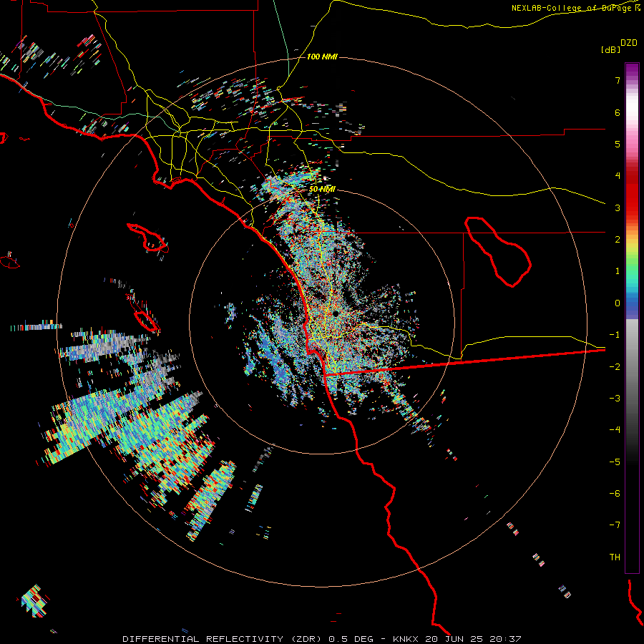Image resolution: width=644 pixels, height=644 pixels.
Task: Select the -1 dB tick label
Action: pyautogui.click(x=615, y=335)
